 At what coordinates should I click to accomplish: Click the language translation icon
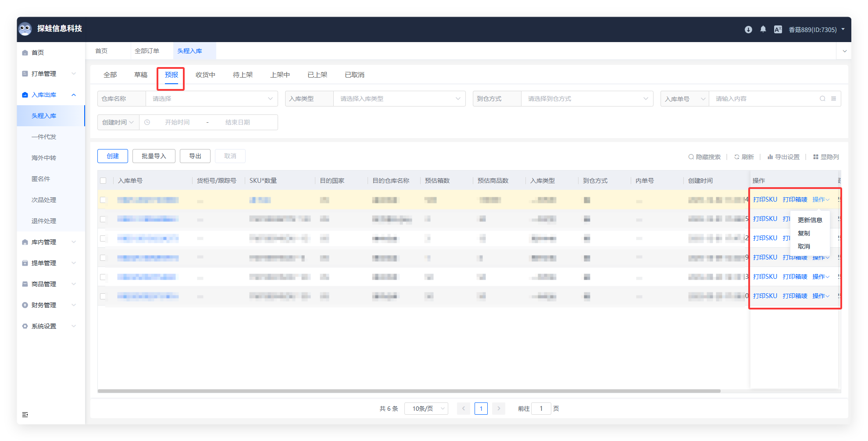[778, 29]
